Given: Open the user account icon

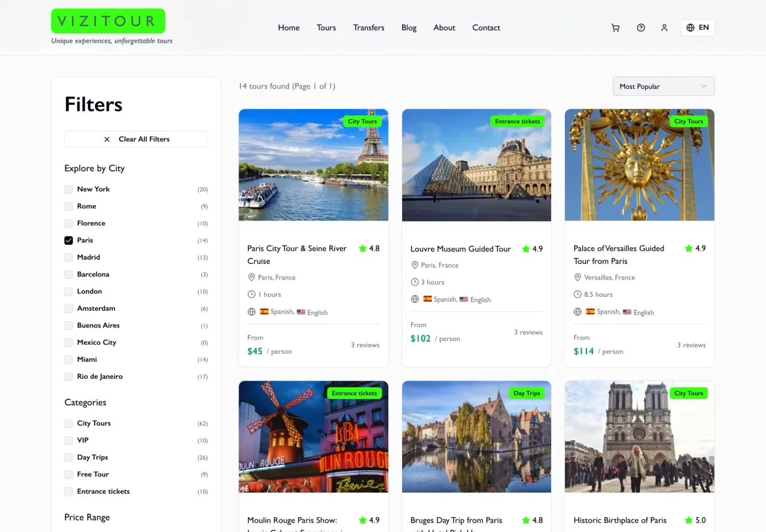Looking at the screenshot, I should tap(664, 28).
